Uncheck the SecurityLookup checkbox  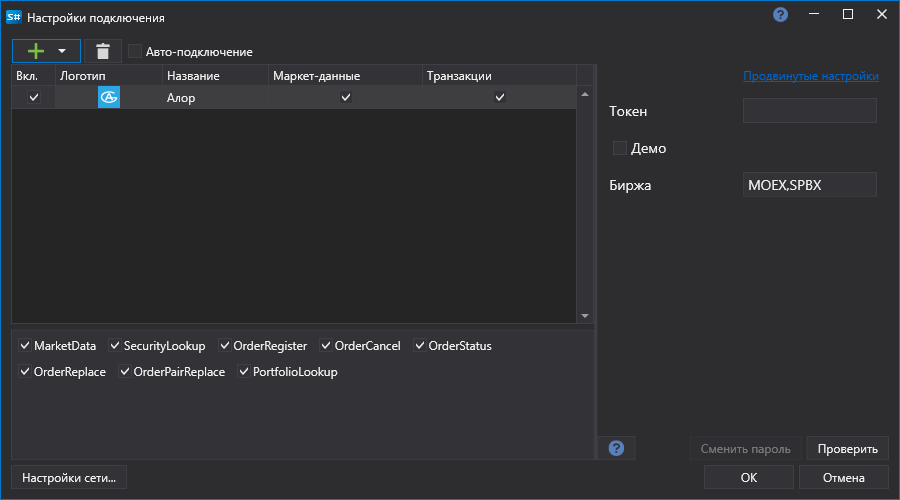[115, 346]
